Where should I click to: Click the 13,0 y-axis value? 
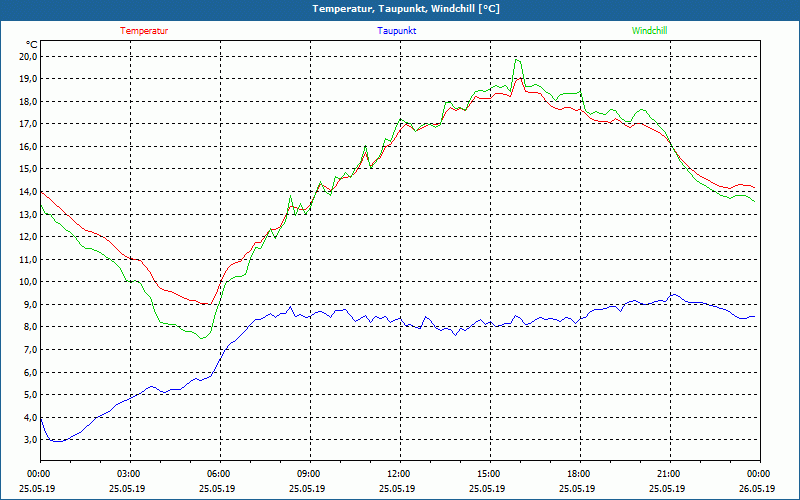point(29,214)
